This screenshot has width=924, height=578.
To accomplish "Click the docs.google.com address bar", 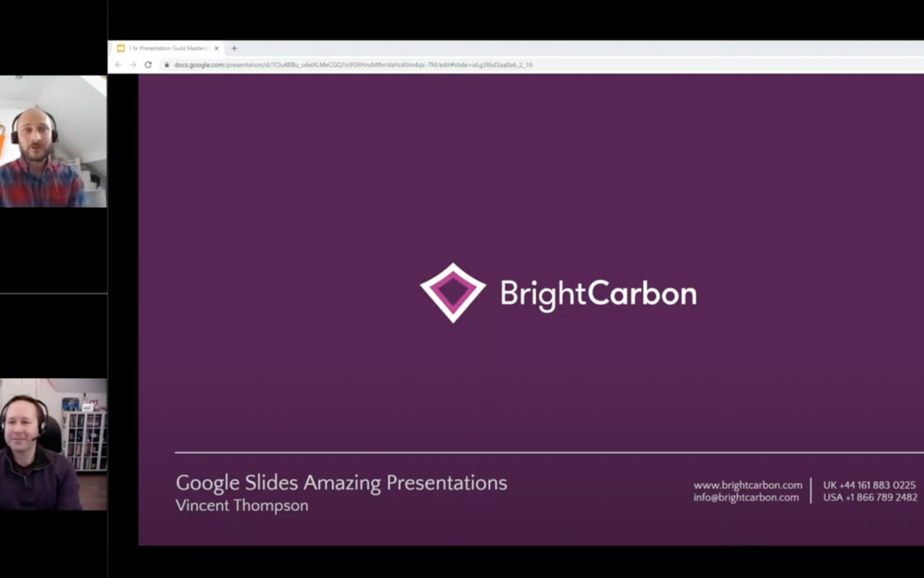I will pyautogui.click(x=353, y=65).
